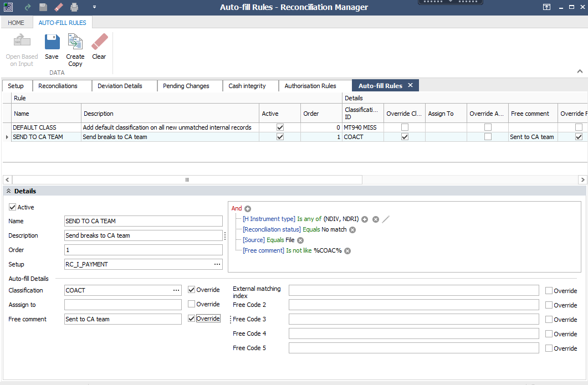
Task: Open the Setup tab
Action: [x=16, y=86]
